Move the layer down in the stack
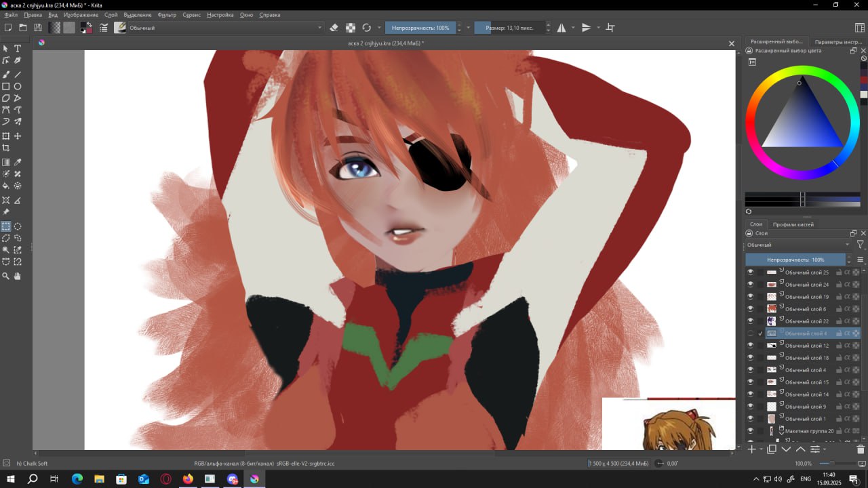Image resolution: width=868 pixels, height=488 pixels. [x=786, y=449]
